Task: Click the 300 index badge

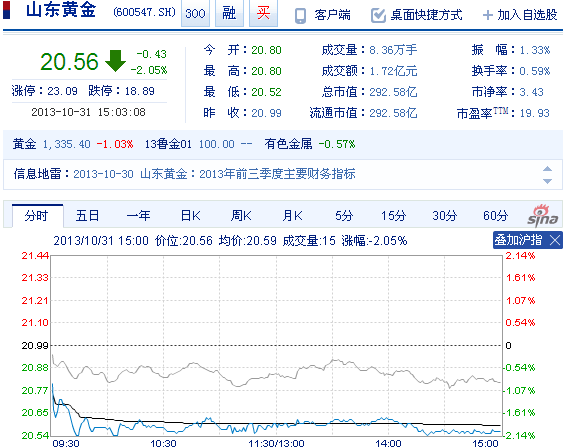Action: 195,13
